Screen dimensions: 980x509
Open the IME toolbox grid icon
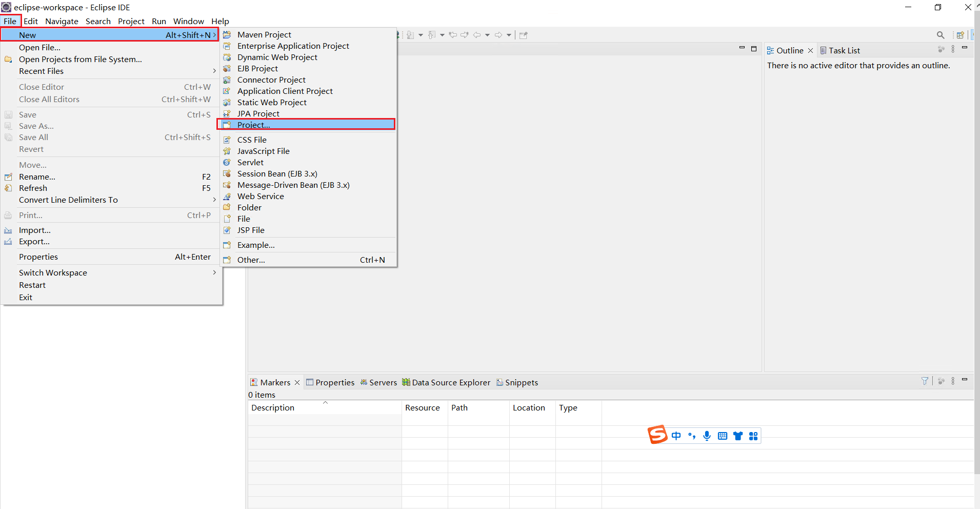tap(753, 436)
